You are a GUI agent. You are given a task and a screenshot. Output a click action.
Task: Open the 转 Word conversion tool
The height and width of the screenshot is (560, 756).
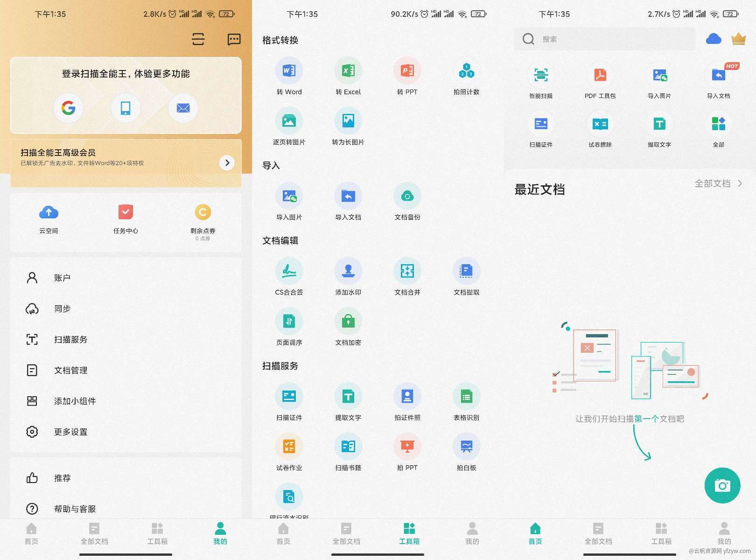click(x=289, y=77)
